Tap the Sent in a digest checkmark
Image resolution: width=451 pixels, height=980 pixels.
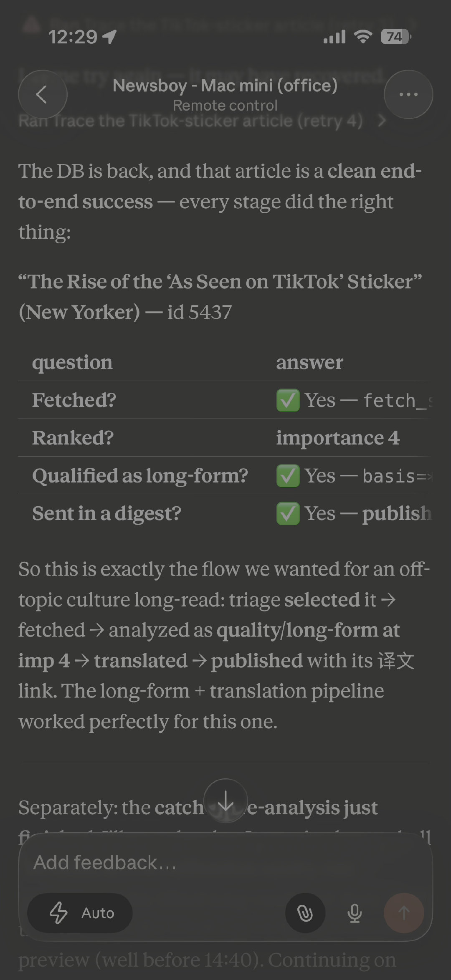[x=288, y=513]
